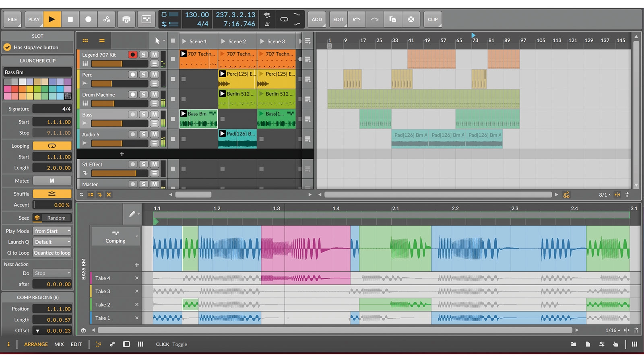Image resolution: width=644 pixels, height=362 pixels.
Task: Select the pencil tool in clip editor
Action: pyautogui.click(x=132, y=214)
